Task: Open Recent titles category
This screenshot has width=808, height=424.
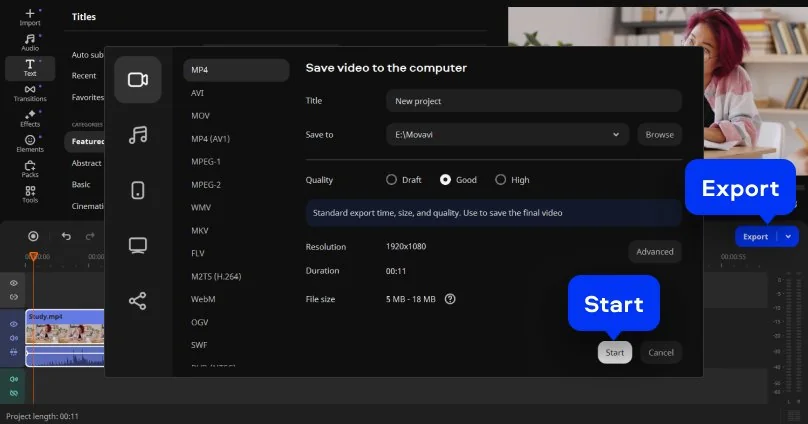Action: pos(84,76)
